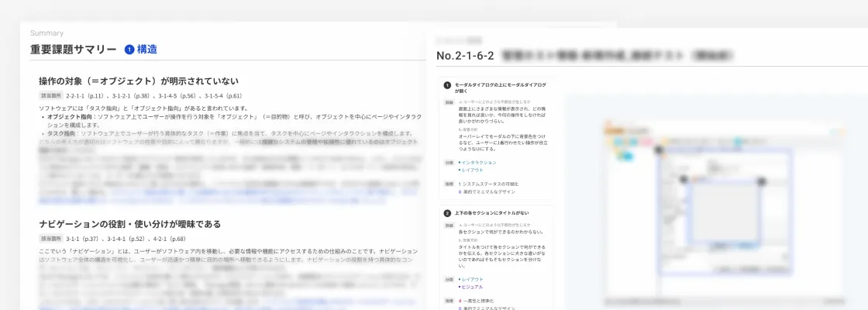Screen dimensions: 868x310
Task: Select レイアウト category in the first card
Action: [472, 170]
